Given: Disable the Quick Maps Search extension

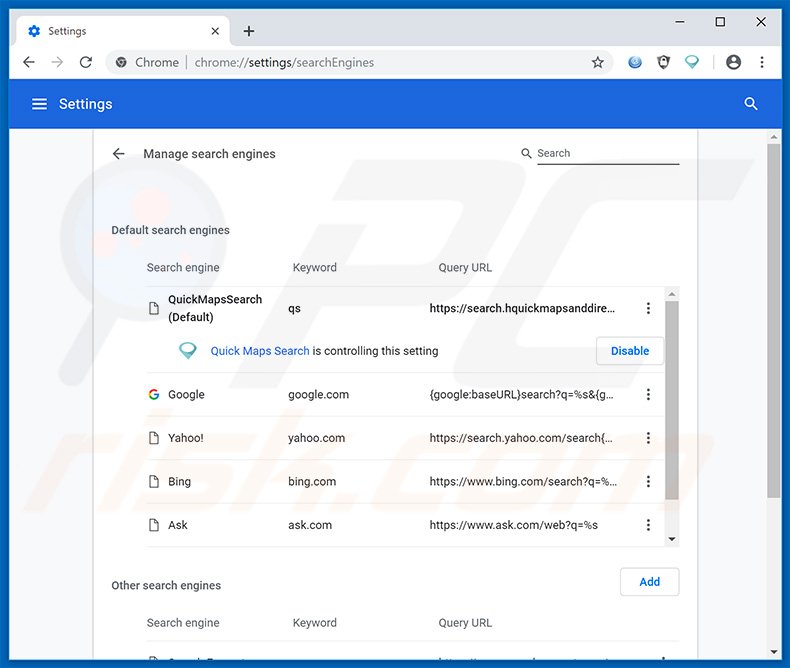Looking at the screenshot, I should click(x=630, y=351).
